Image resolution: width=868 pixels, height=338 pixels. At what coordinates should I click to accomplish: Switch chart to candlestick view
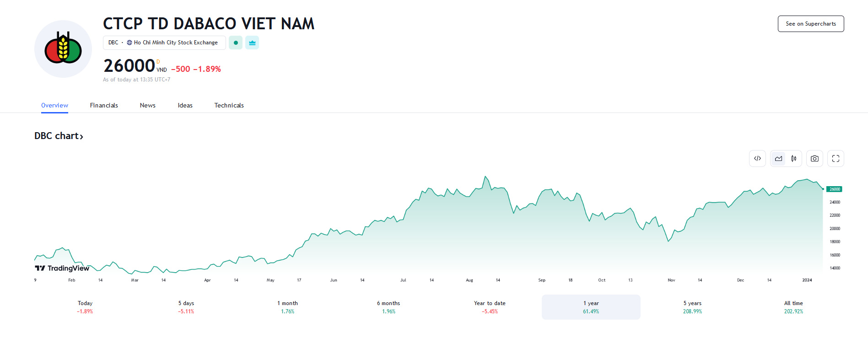(x=794, y=158)
